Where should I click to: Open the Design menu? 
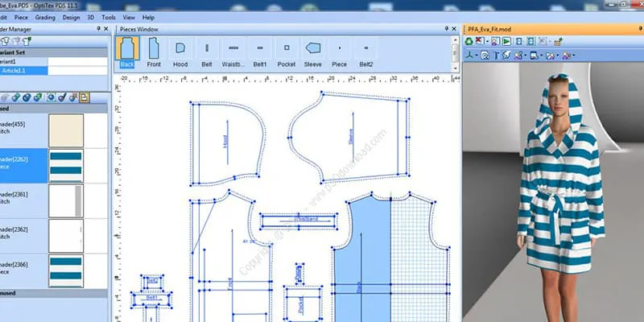(x=71, y=16)
